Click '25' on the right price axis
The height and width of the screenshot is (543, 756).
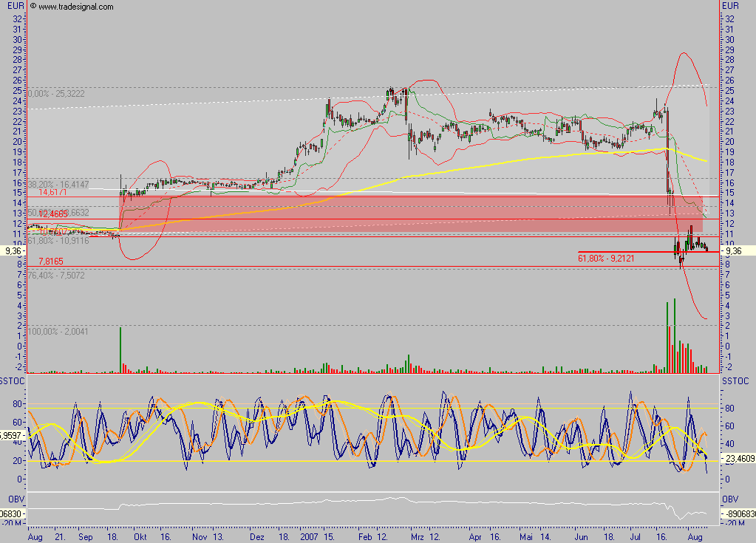[x=729, y=91]
